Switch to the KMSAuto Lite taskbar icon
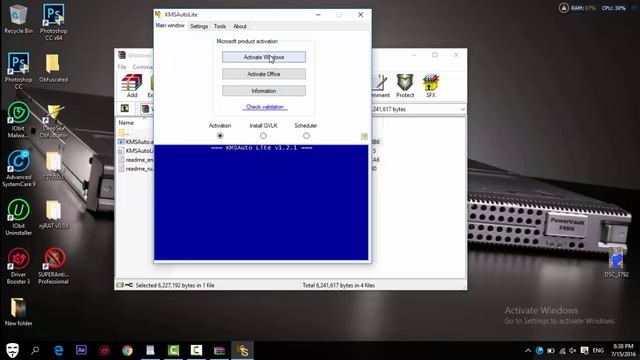The width and height of the screenshot is (640, 360). 242,350
